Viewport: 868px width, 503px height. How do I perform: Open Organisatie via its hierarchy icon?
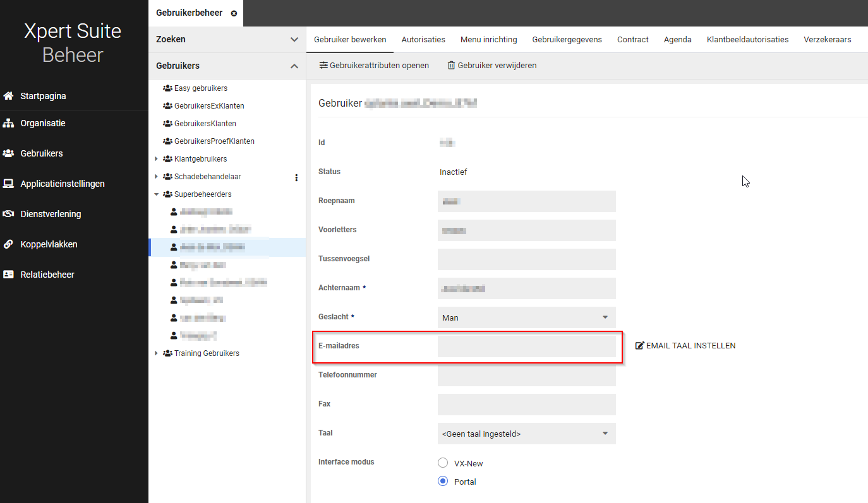[x=8, y=123]
